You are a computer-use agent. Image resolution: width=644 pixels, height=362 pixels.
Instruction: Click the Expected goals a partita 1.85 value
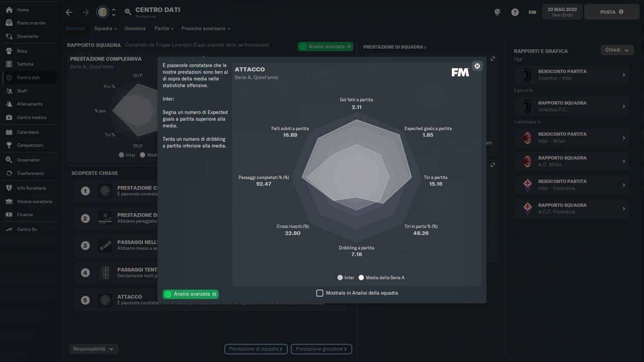pyautogui.click(x=428, y=135)
